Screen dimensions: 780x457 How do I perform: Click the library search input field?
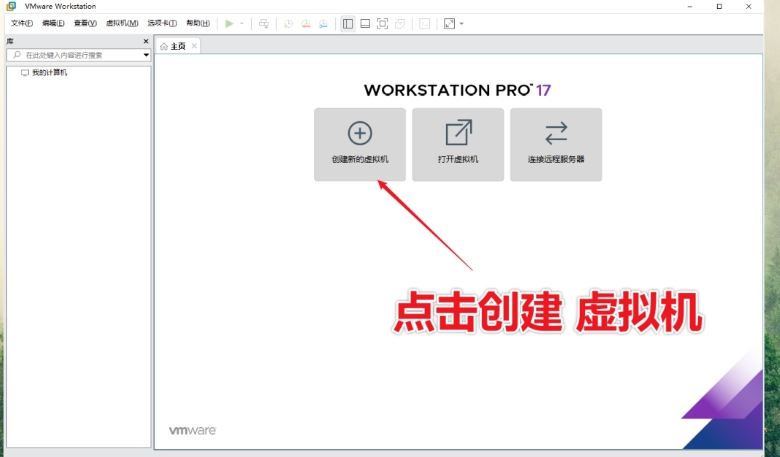pyautogui.click(x=79, y=55)
